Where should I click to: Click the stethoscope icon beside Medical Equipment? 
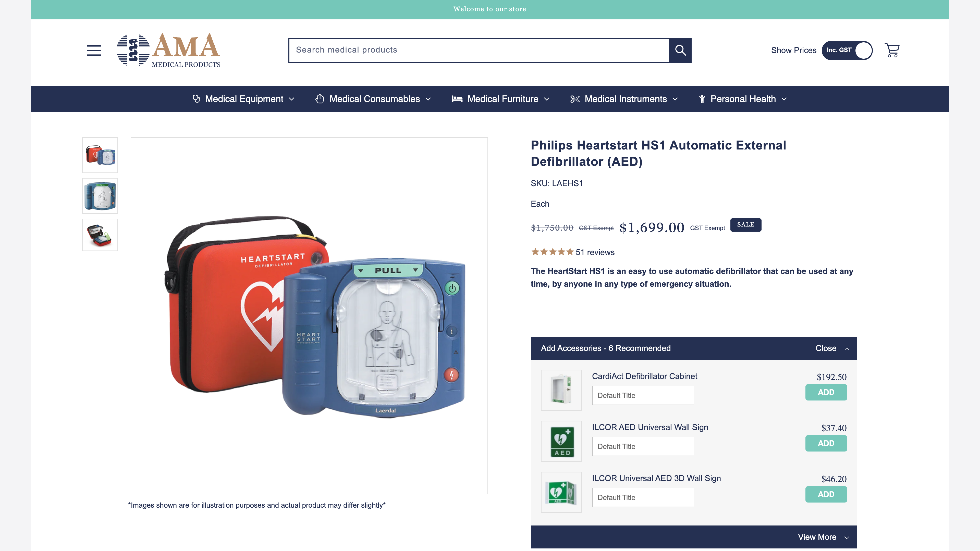[197, 98]
